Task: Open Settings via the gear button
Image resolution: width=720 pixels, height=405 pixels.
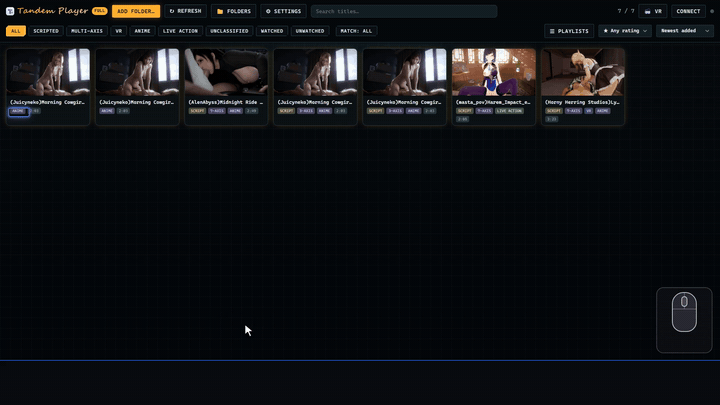Action: point(283,11)
